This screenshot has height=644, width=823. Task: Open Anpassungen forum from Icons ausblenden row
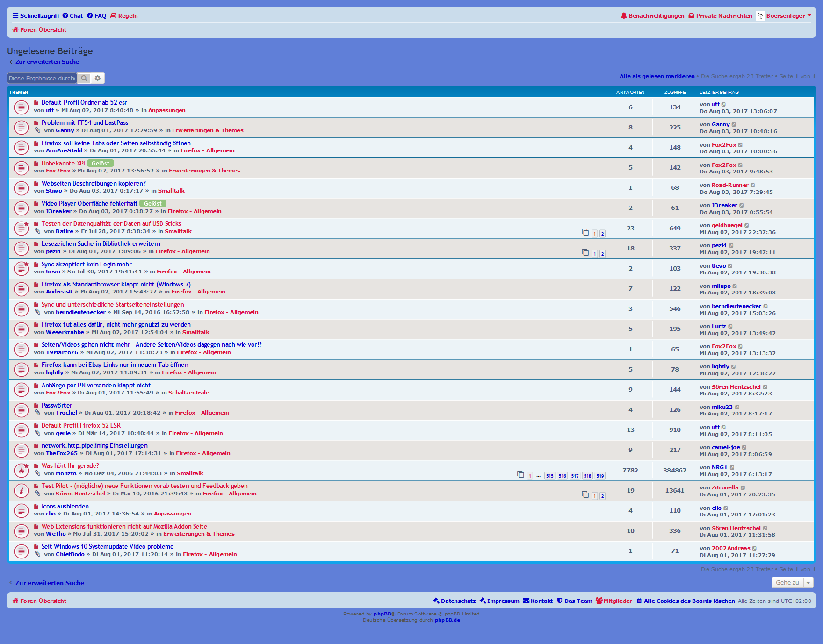click(173, 514)
